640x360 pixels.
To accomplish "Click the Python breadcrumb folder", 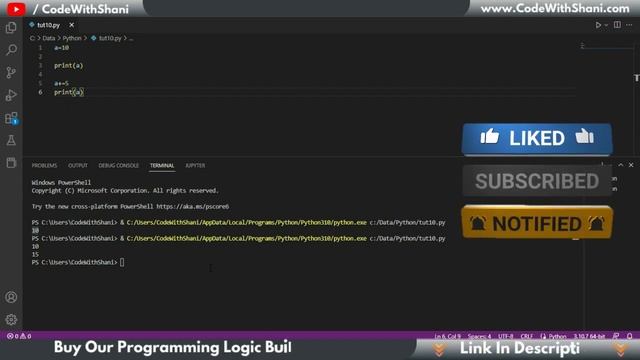I will 72,38.
